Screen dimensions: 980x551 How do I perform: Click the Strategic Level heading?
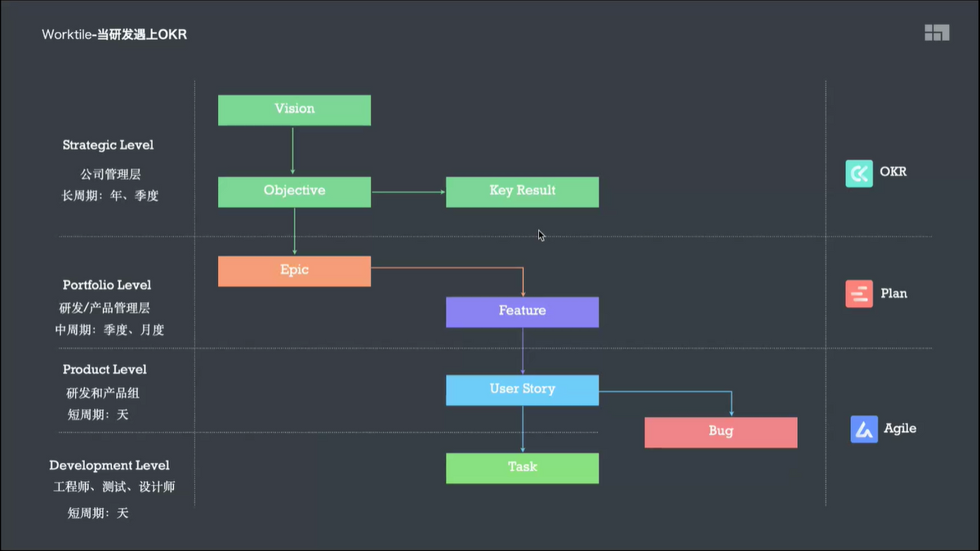pos(108,145)
